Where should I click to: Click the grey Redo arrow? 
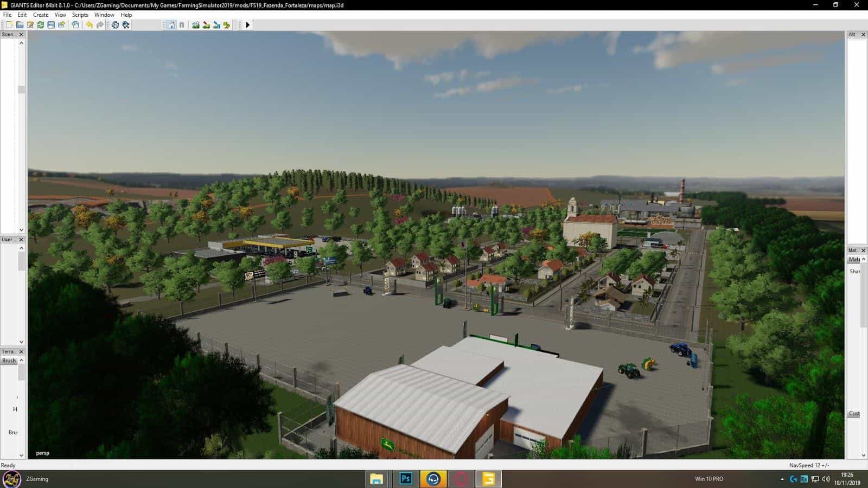click(100, 25)
